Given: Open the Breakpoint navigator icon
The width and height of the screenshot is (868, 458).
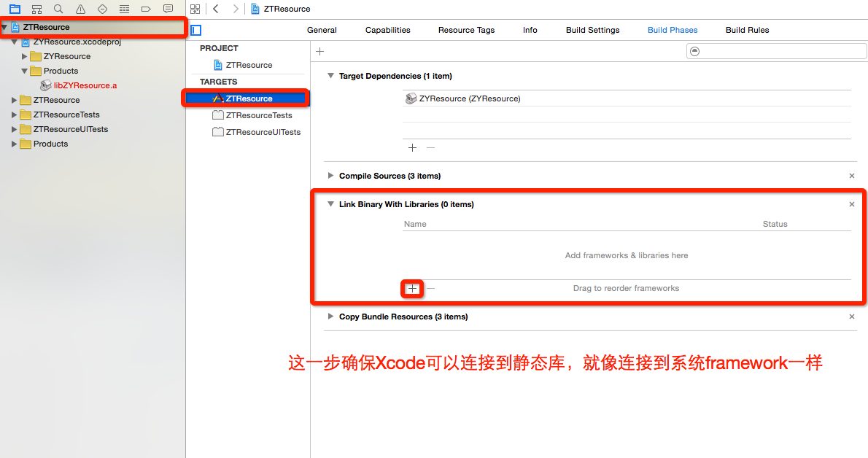Looking at the screenshot, I should (146, 9).
